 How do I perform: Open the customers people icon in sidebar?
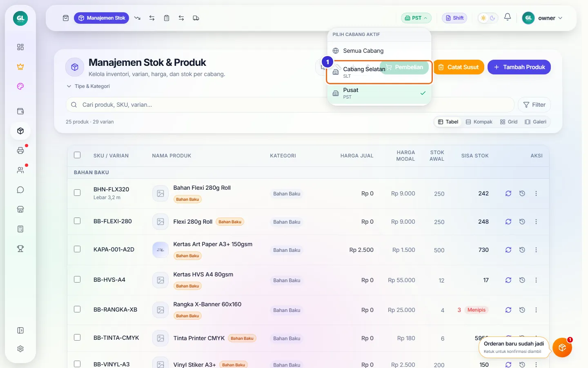click(20, 170)
